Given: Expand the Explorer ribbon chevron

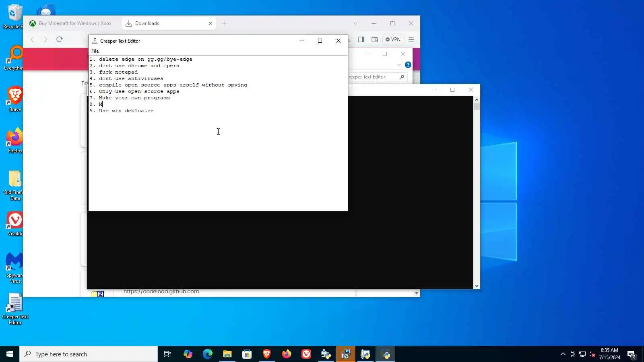Looking at the screenshot, I should (399, 65).
